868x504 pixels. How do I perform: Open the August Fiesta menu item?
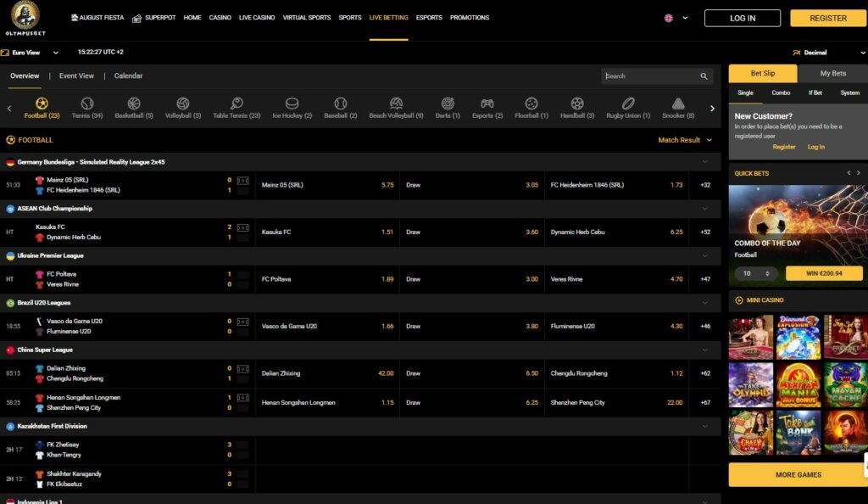97,18
